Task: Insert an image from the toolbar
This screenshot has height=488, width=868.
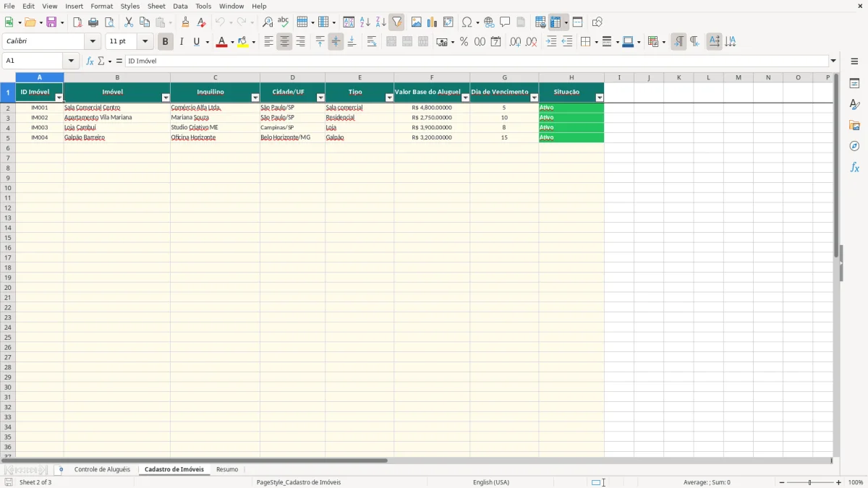Action: pyautogui.click(x=417, y=22)
